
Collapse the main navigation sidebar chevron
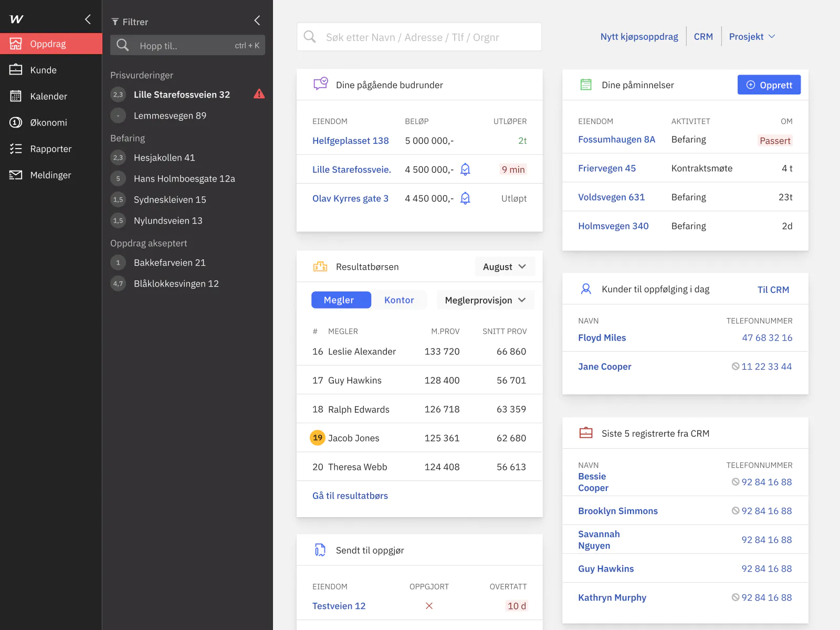click(x=88, y=19)
